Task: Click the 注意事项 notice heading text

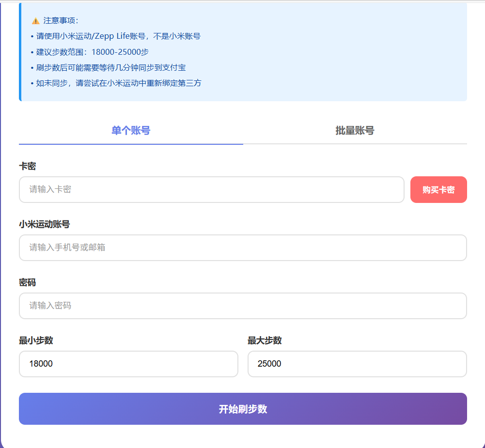Action: point(57,21)
